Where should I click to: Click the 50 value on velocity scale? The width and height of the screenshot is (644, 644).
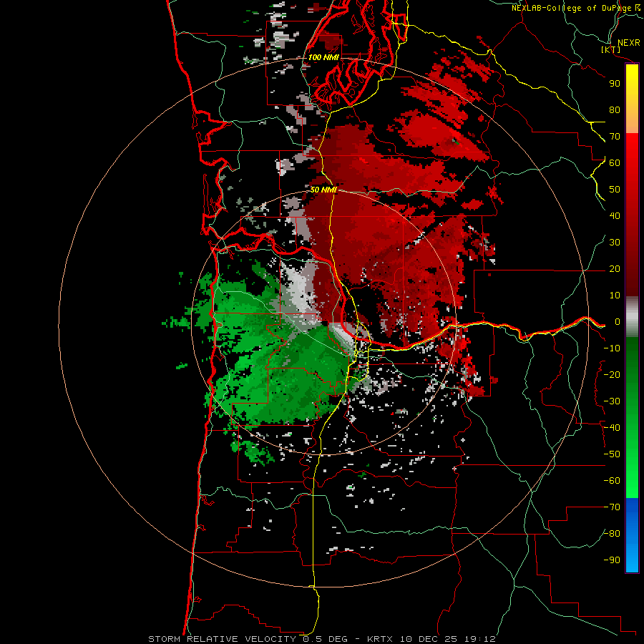point(615,190)
